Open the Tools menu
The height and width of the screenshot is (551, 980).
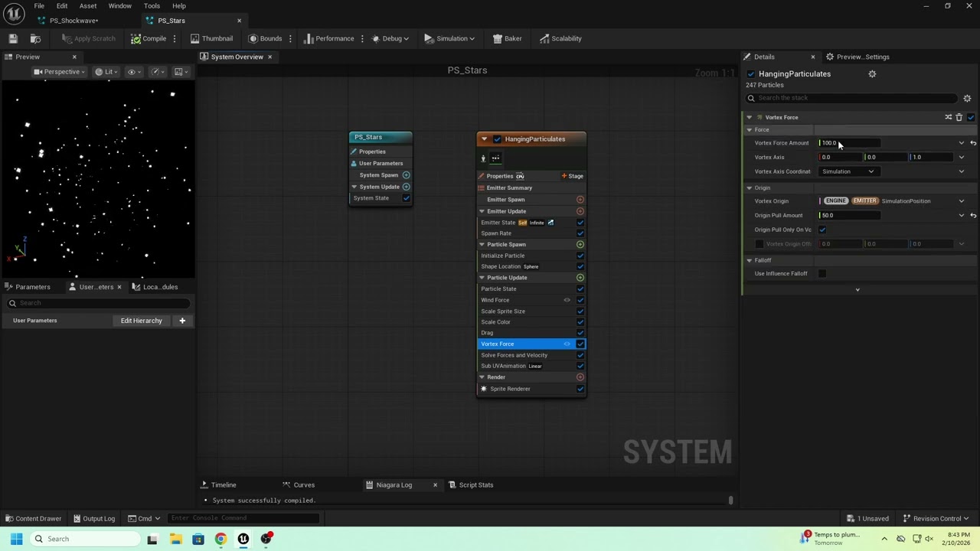(152, 6)
